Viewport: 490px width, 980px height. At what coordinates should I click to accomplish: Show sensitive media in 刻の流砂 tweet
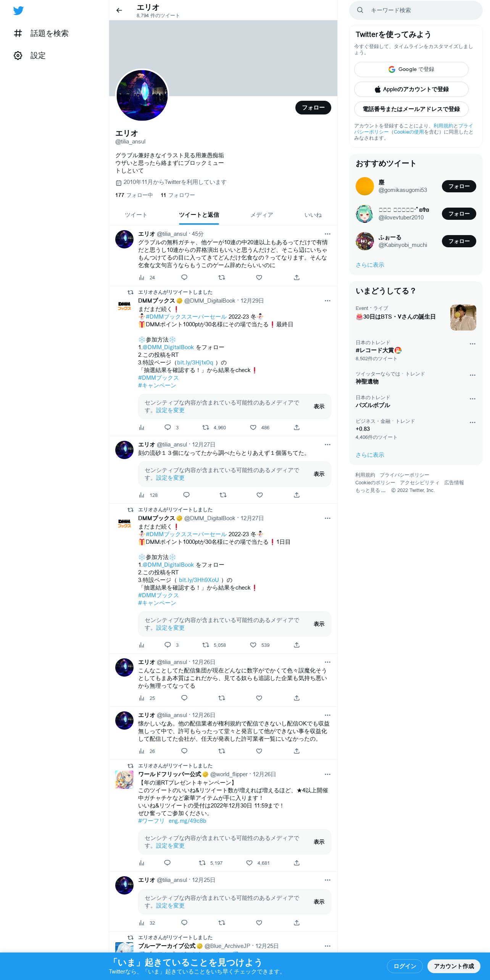[x=319, y=474]
